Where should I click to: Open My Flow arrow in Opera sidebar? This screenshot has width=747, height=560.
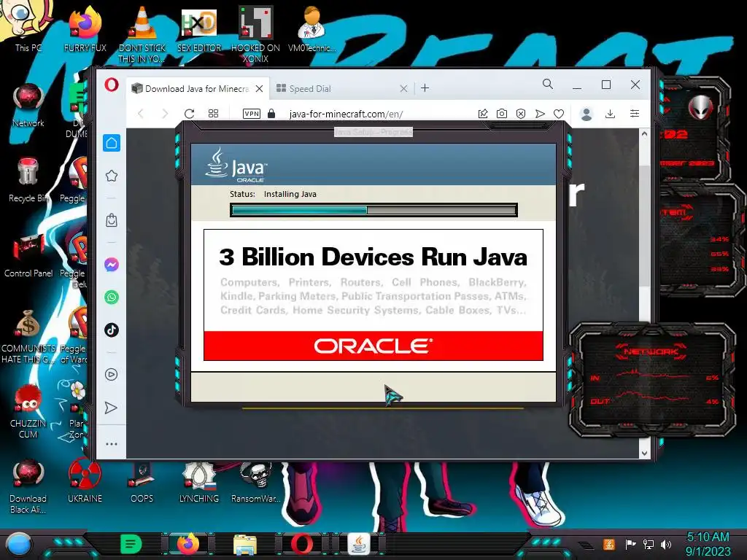[111, 408]
